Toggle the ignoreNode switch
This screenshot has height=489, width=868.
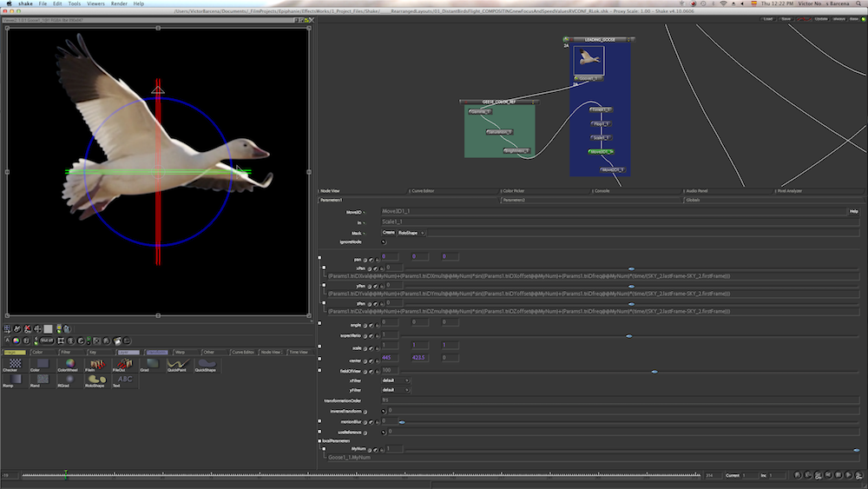(x=385, y=241)
